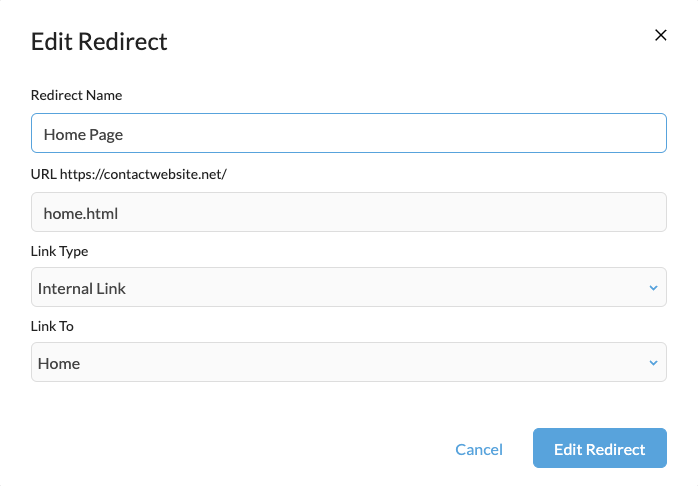Viewport: 698px width, 486px height.
Task: Click the URL https://contactwebsite.net/ label
Action: tap(129, 174)
